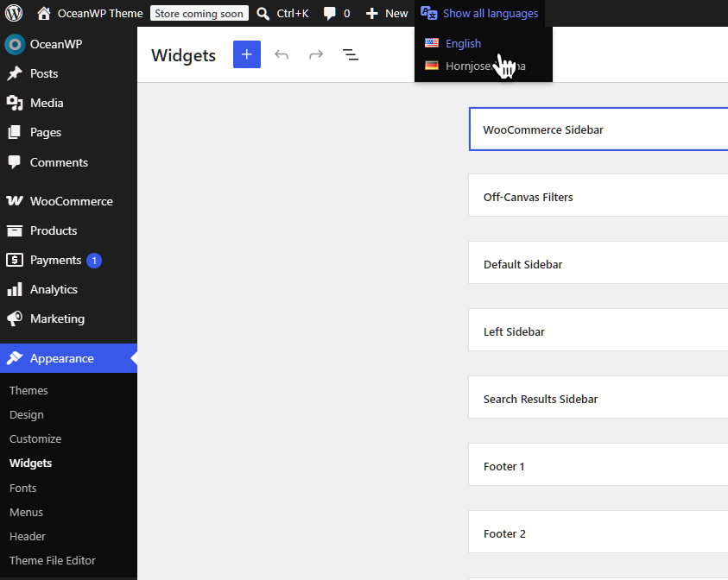Open the List View icon
This screenshot has height=580, width=728.
tap(350, 54)
